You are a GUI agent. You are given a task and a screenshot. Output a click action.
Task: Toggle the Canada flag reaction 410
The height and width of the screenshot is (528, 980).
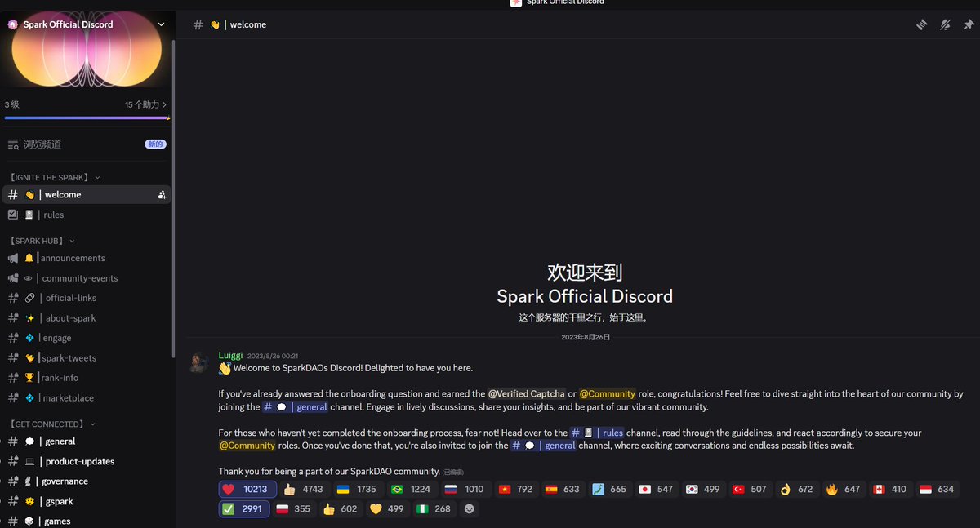click(890, 490)
